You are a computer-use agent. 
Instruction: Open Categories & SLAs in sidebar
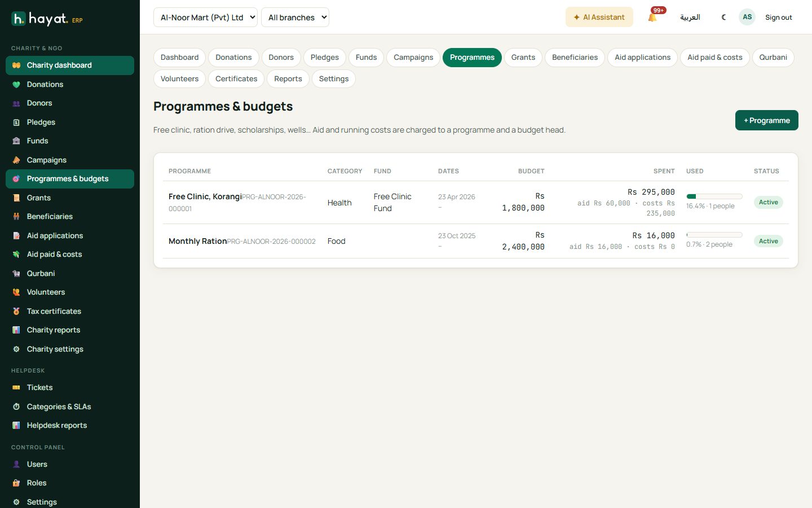coord(70,407)
